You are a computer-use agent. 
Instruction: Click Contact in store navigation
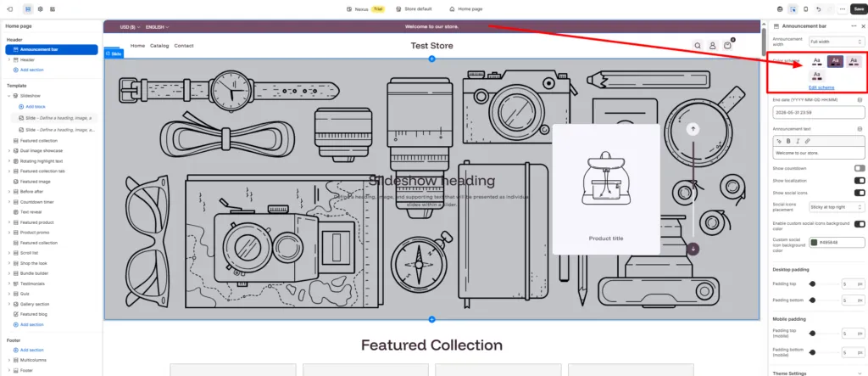click(184, 46)
